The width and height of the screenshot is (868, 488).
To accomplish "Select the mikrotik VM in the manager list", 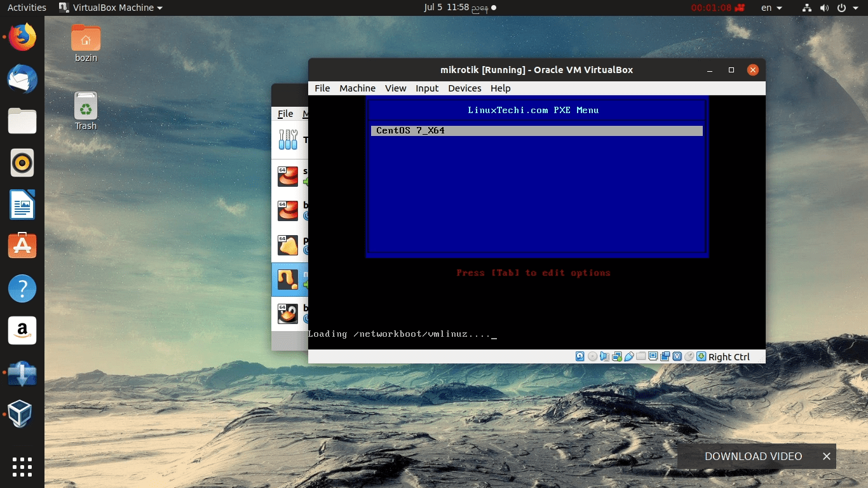I will coord(289,278).
